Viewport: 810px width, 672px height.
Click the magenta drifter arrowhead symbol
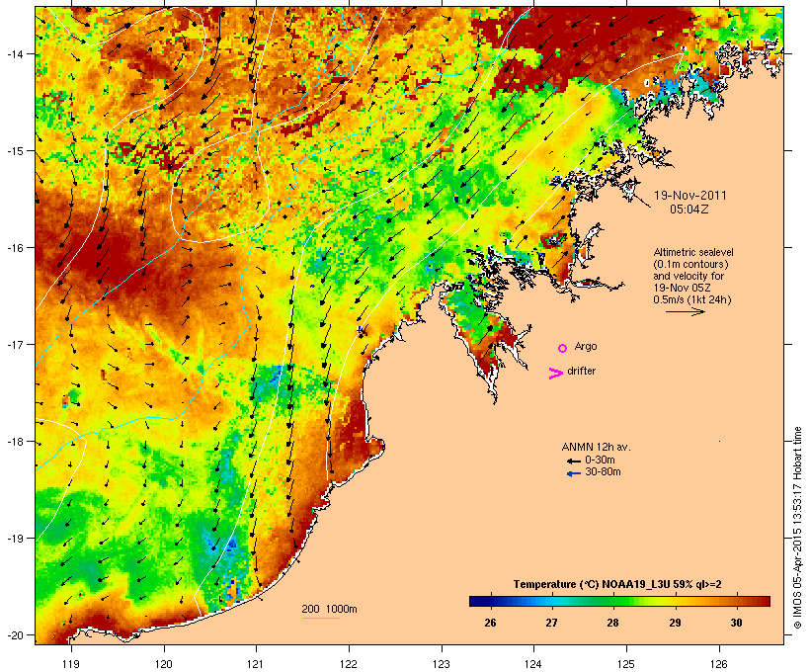pos(556,374)
